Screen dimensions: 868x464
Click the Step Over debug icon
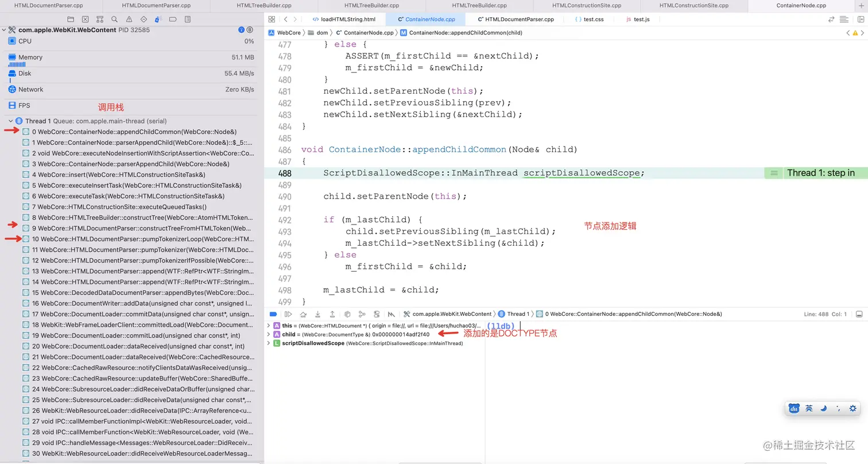click(x=303, y=314)
